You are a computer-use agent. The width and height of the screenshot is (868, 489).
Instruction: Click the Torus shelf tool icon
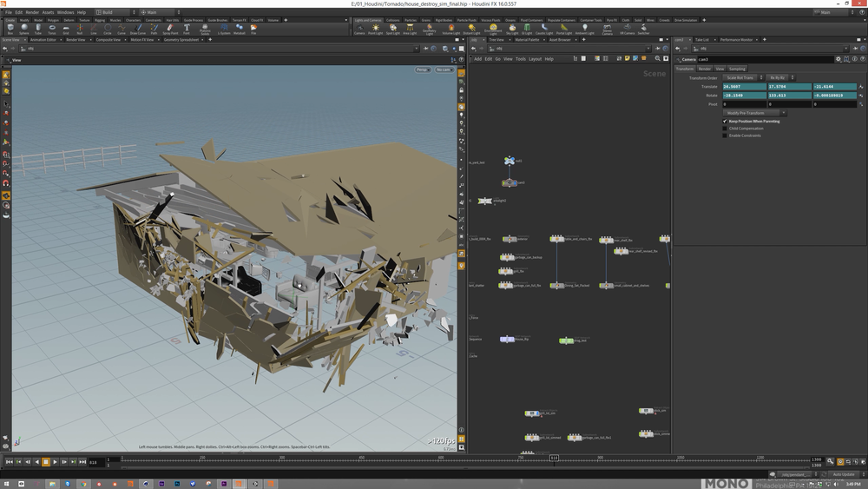52,29
